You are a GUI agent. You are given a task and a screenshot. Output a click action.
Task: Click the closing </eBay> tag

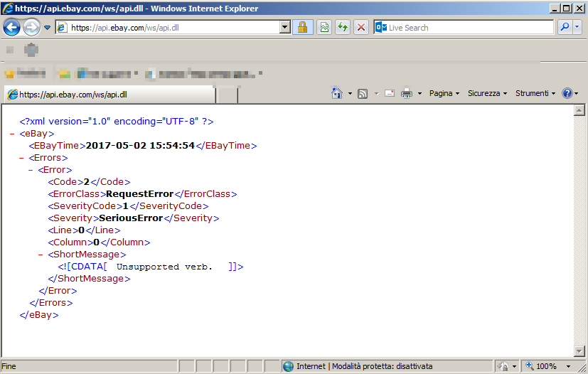[39, 315]
